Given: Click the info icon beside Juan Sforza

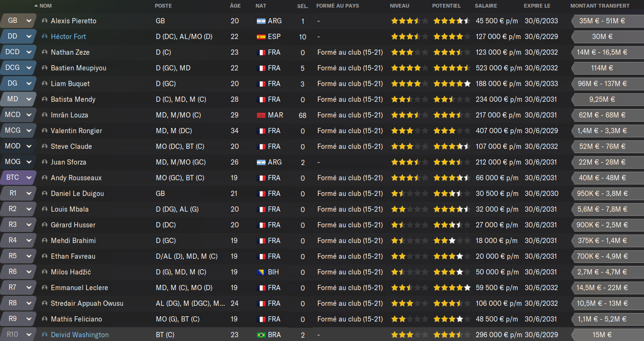Looking at the screenshot, I should [45, 162].
